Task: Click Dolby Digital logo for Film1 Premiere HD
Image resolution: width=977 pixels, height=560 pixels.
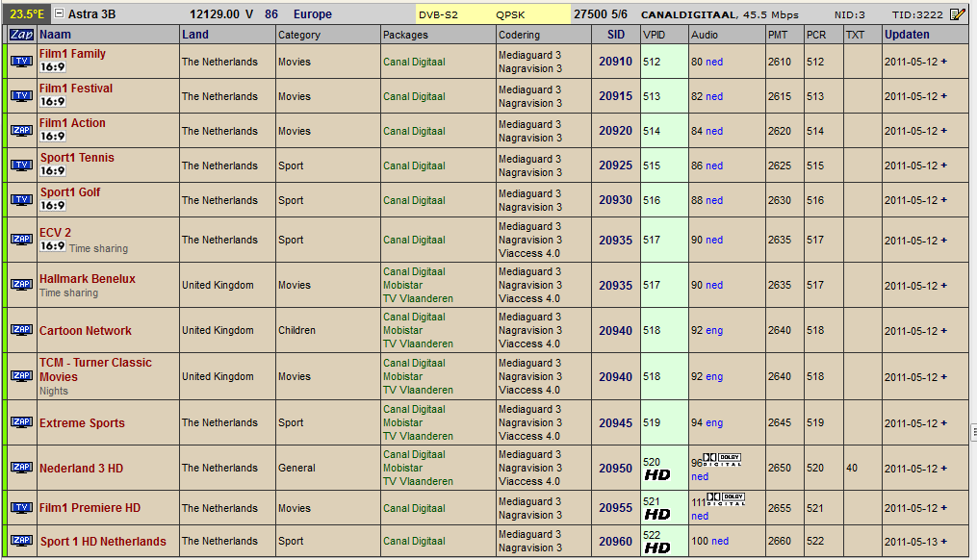Action: click(x=726, y=499)
